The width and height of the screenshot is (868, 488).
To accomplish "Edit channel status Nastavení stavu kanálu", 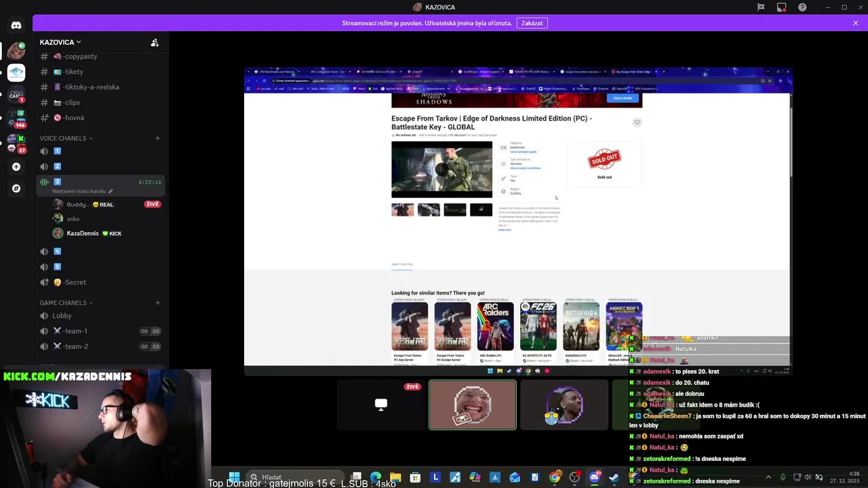I will point(83,191).
